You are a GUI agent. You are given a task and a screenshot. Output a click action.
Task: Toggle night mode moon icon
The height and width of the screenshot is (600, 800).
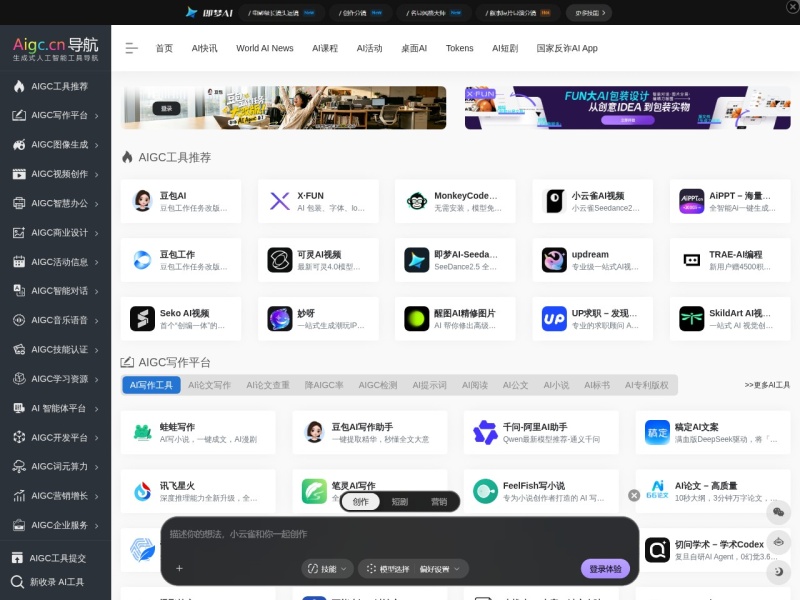click(779, 571)
